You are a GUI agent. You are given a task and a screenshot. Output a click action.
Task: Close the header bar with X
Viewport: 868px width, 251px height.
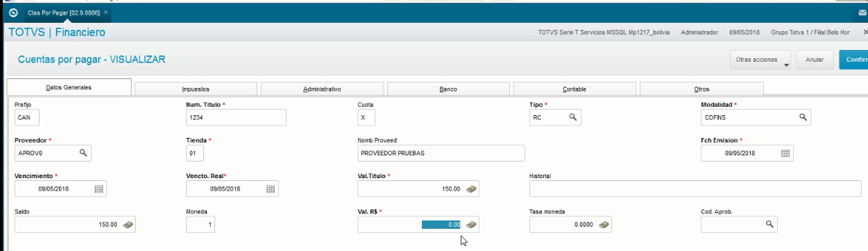pyautogui.click(x=865, y=33)
